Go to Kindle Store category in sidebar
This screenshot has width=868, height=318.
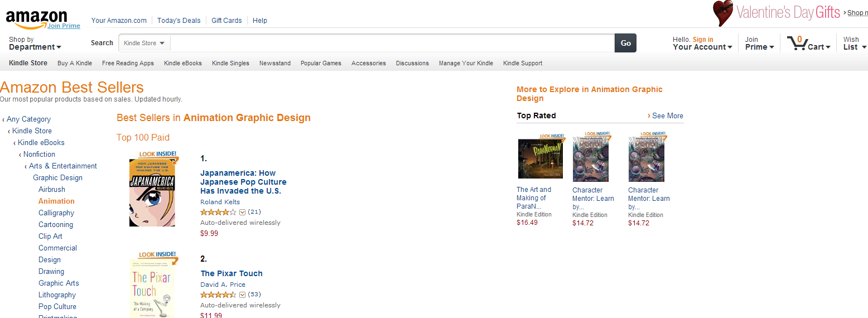tap(32, 131)
